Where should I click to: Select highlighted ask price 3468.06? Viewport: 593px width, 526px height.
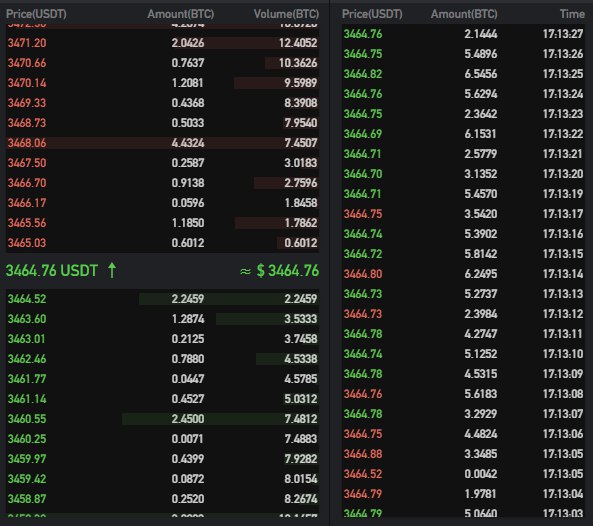click(x=27, y=143)
